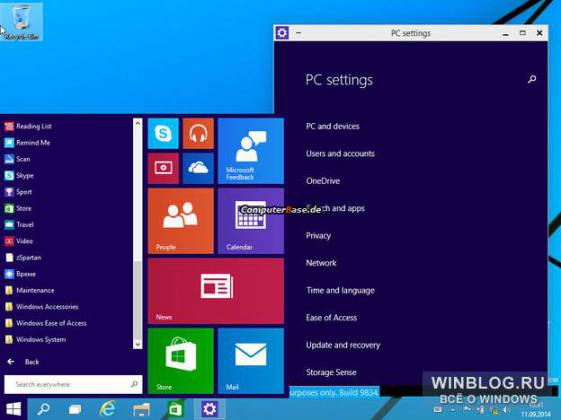Open the People tile
Image resolution: width=561 pixels, height=420 pixels.
click(181, 221)
